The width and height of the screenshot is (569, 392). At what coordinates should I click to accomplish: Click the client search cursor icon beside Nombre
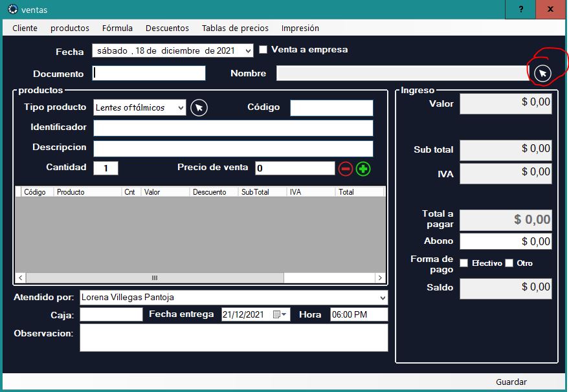coord(542,74)
